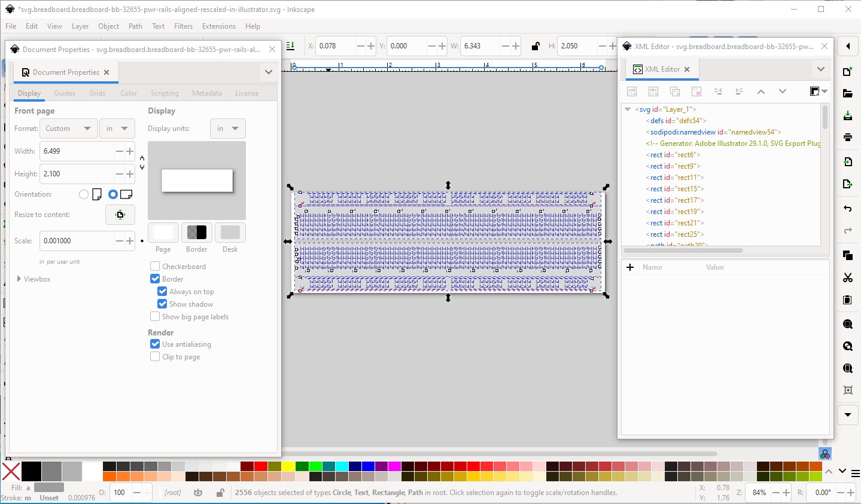Pick the black swatch in palette
The image size is (861, 504).
click(31, 471)
